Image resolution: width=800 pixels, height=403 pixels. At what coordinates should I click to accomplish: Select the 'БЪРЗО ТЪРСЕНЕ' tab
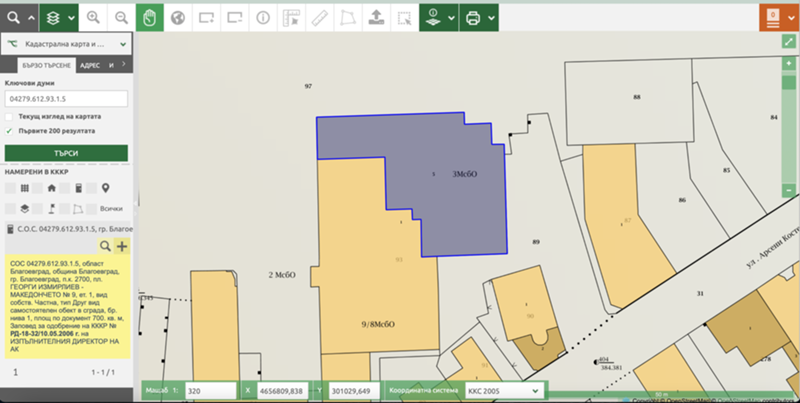(42, 65)
